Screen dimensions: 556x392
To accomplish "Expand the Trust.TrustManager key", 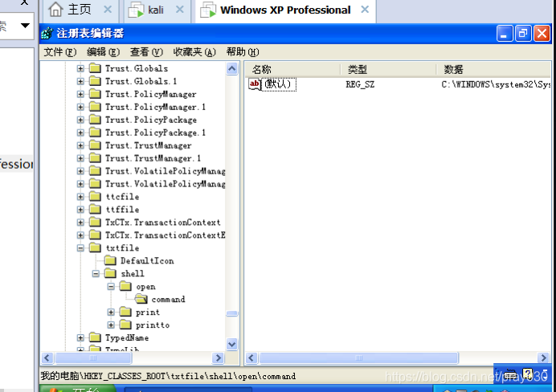I will [x=80, y=145].
